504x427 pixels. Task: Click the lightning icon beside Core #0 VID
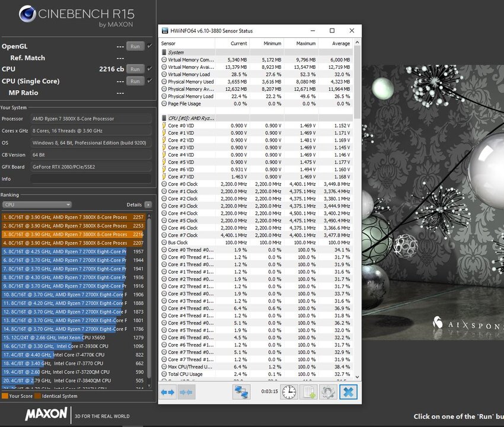(164, 125)
